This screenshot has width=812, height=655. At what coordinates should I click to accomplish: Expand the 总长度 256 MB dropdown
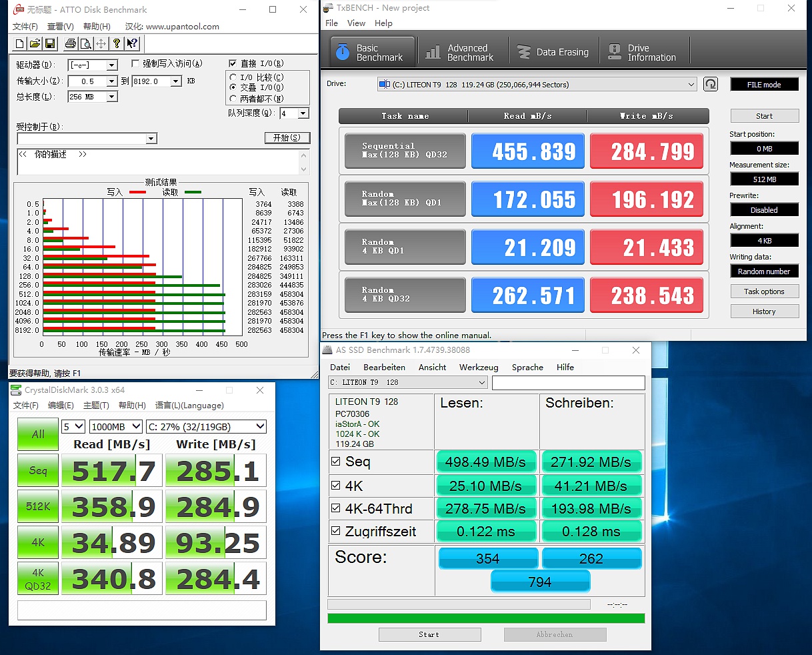[112, 97]
